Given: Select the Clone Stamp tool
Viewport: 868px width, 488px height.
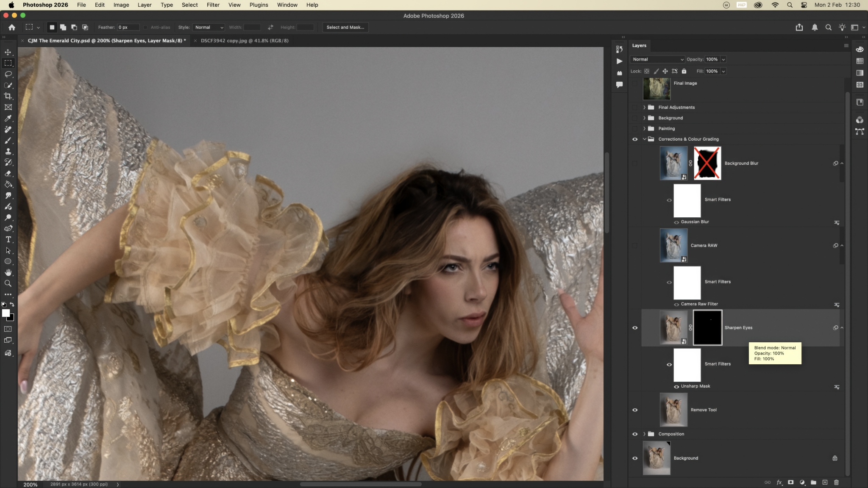Looking at the screenshot, I should click(8, 151).
